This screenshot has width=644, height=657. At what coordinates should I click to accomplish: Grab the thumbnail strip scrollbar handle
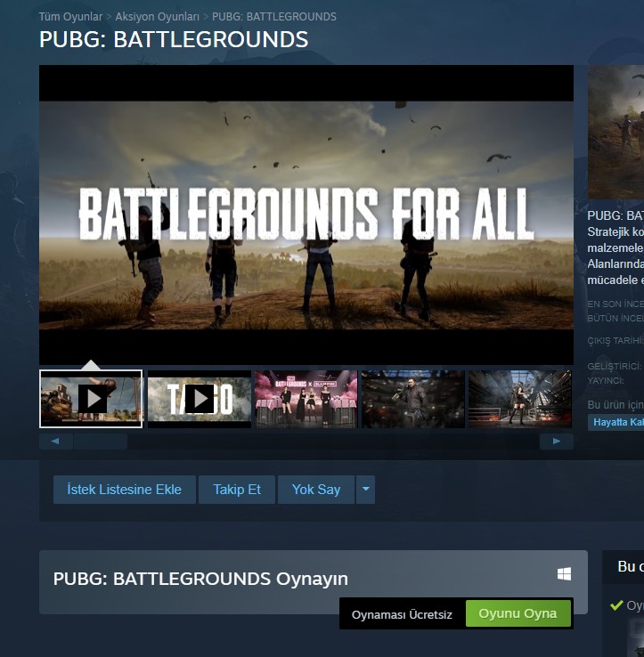pos(101,442)
